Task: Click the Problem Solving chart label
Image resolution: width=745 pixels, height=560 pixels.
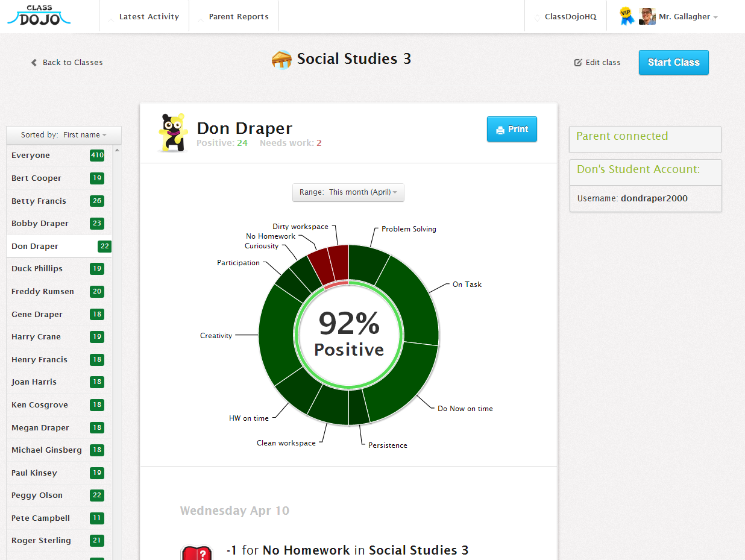Action: coord(409,229)
